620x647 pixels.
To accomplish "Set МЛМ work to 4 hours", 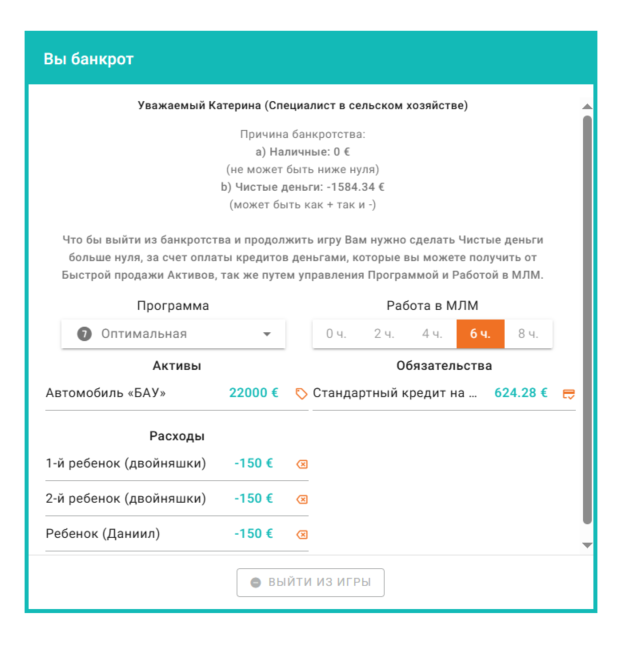I will click(x=432, y=334).
